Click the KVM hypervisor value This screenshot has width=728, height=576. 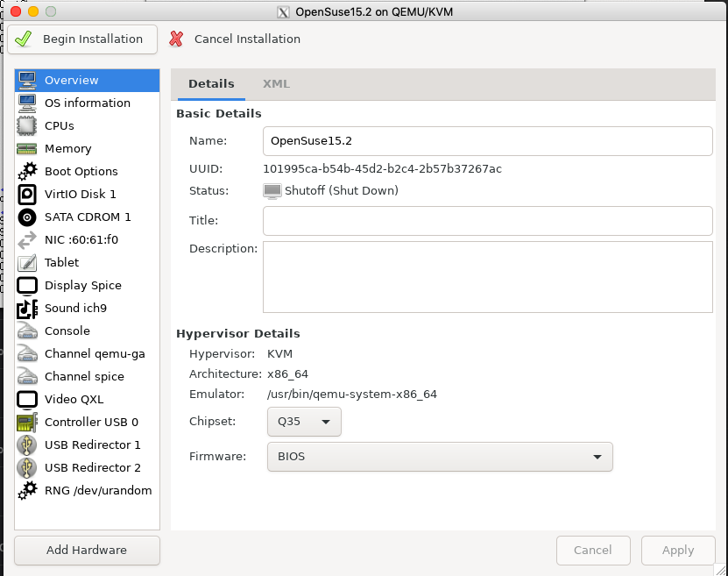tap(280, 354)
